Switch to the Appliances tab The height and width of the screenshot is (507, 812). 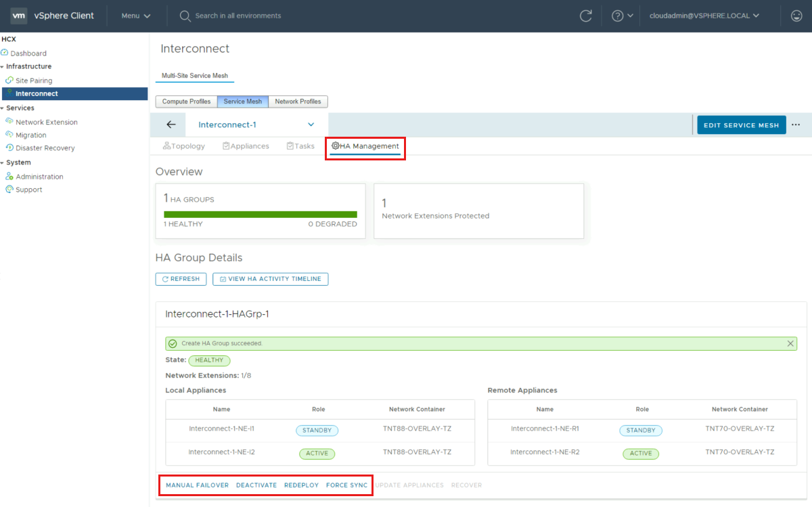246,146
